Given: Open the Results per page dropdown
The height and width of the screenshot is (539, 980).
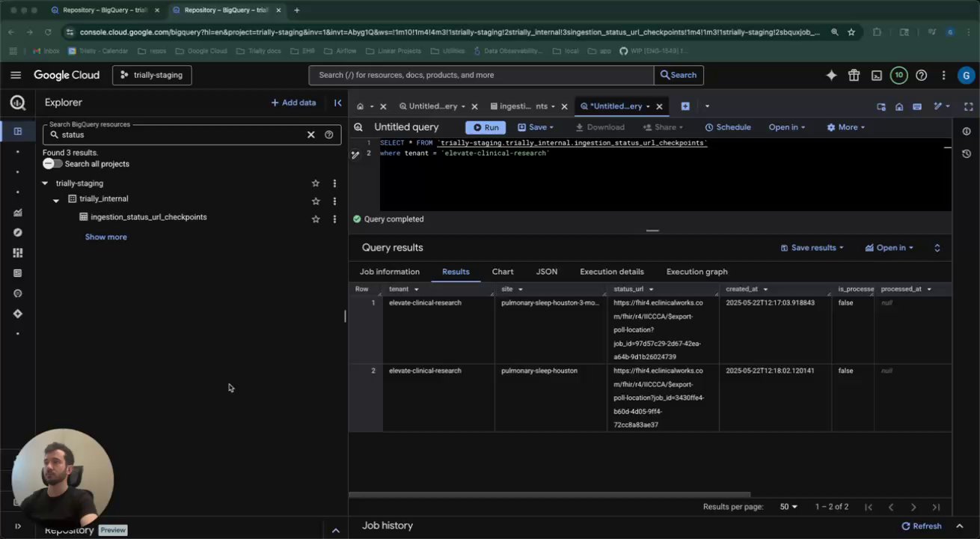Looking at the screenshot, I should (788, 507).
